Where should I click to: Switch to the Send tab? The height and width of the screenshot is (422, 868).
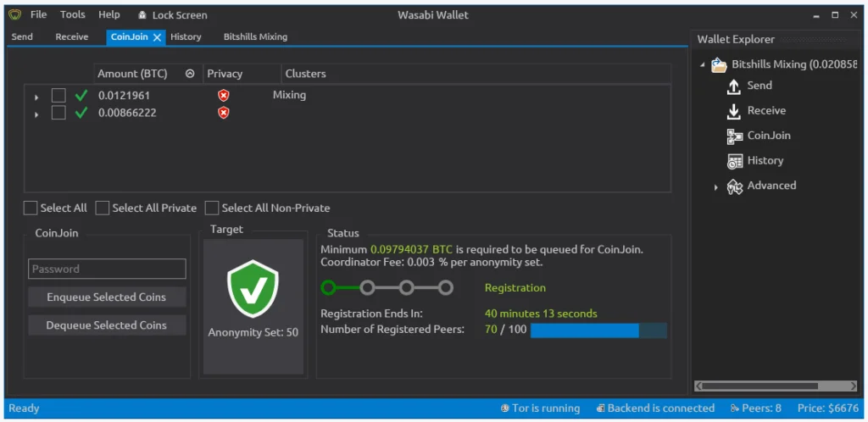point(22,37)
